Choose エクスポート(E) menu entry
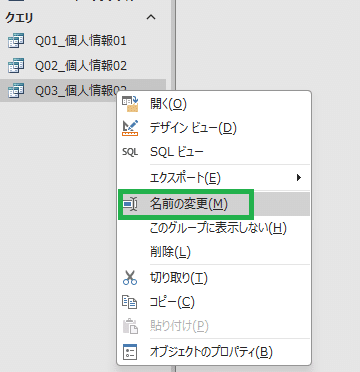Viewport: 360px width, 372px height. 214,178
